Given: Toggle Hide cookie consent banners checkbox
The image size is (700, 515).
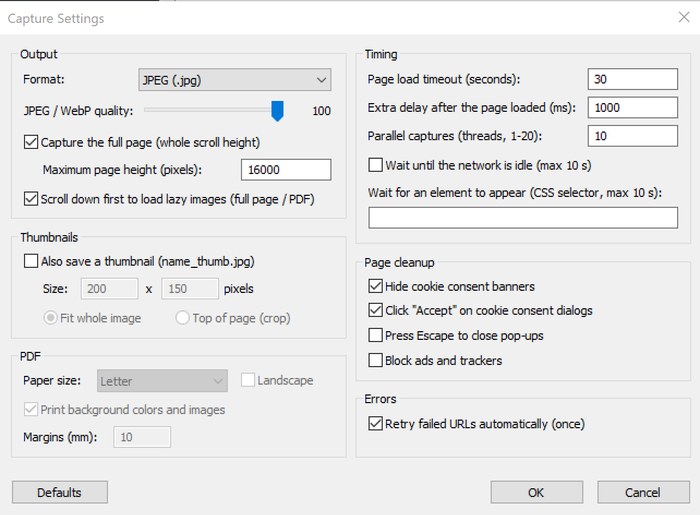Looking at the screenshot, I should (x=375, y=286).
